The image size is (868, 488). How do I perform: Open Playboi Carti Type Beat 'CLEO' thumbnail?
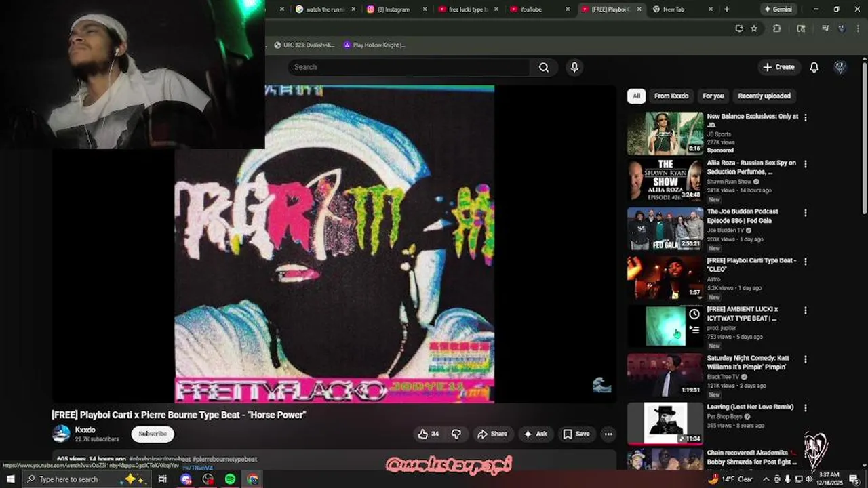[x=665, y=278]
